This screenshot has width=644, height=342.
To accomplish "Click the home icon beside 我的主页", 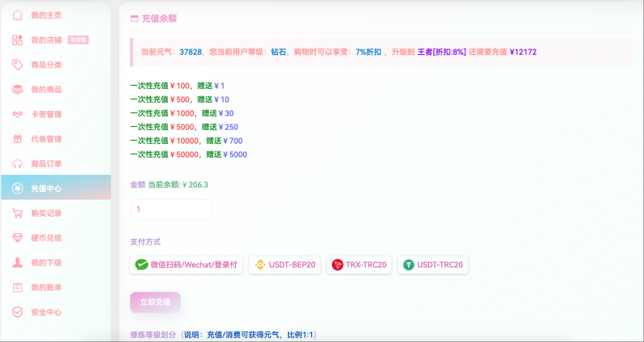I will click(x=17, y=15).
